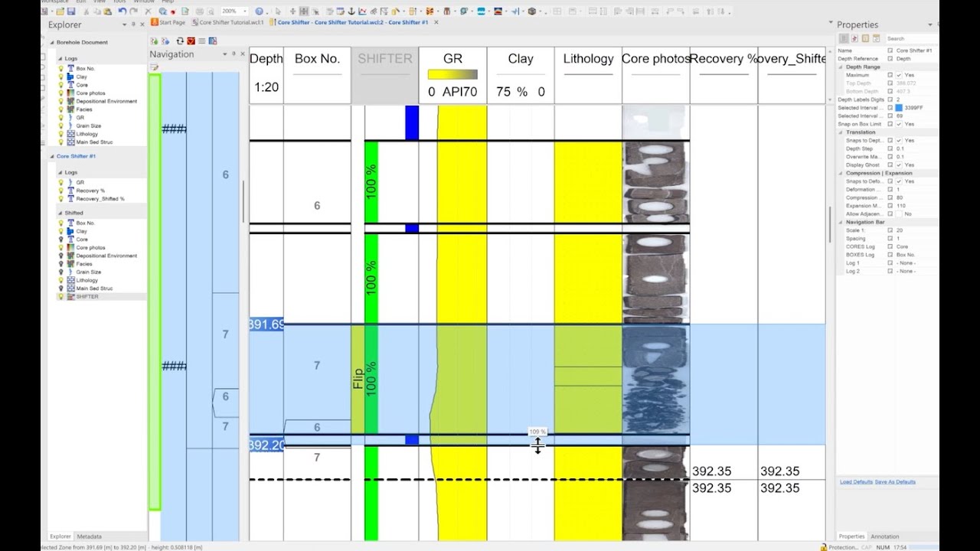Click the Lithology pattern icon in Borehole Logs

pyautogui.click(x=70, y=134)
